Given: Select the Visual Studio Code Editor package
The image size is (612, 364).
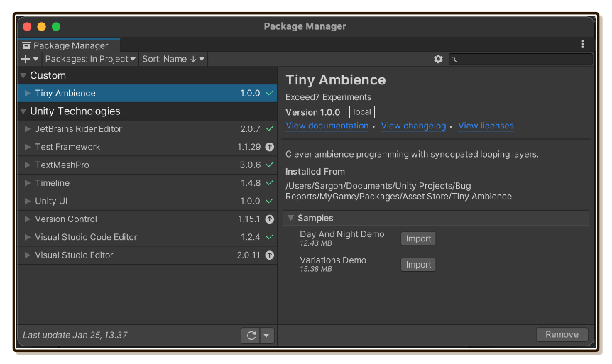Looking at the screenshot, I should (x=147, y=237).
